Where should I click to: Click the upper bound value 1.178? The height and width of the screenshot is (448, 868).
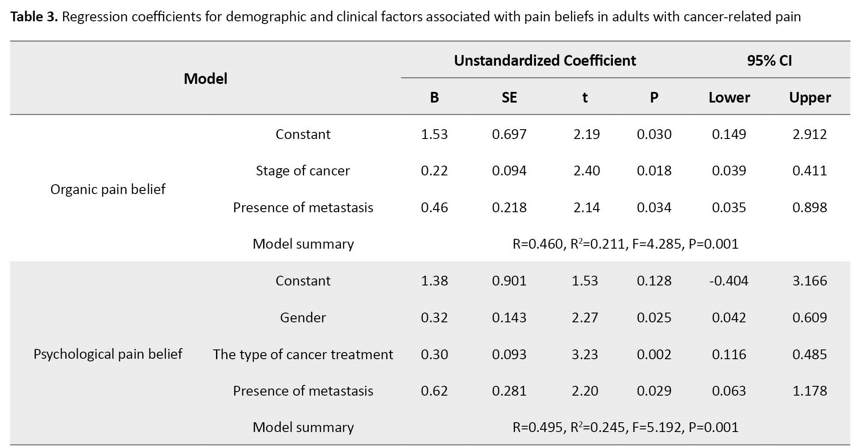(809, 391)
